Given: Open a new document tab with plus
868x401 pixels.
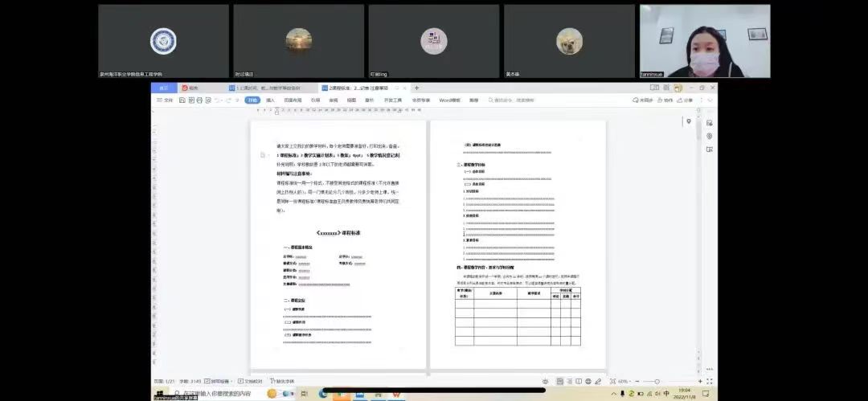Looking at the screenshot, I should [416, 88].
